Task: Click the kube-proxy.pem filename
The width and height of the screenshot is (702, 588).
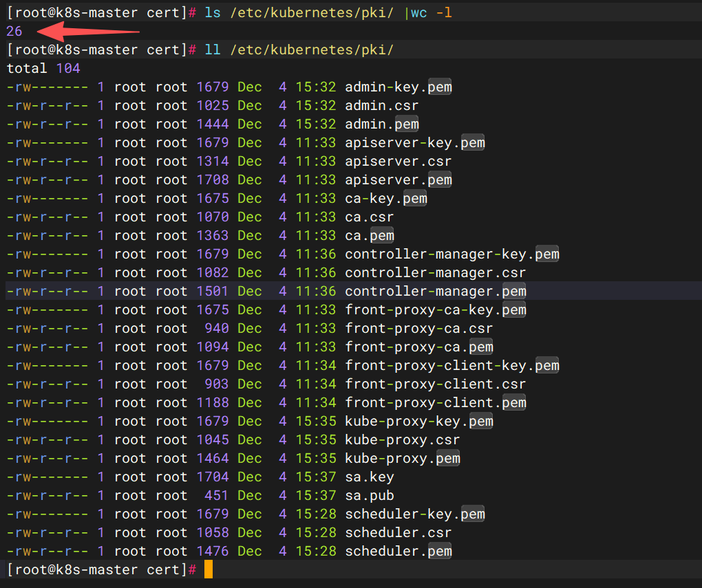Action: (402, 458)
